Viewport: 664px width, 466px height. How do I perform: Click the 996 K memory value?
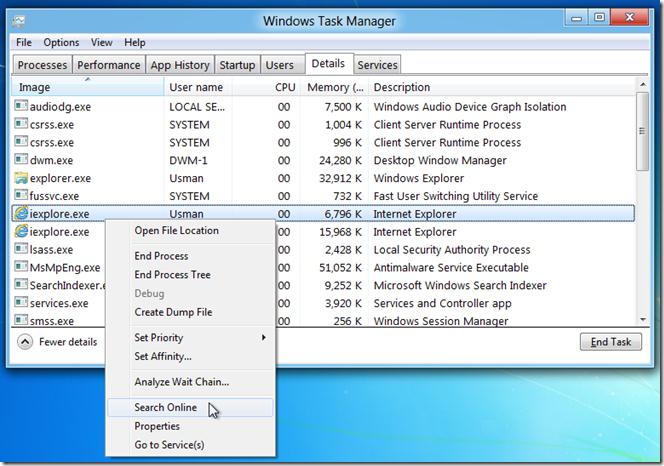tap(347, 143)
